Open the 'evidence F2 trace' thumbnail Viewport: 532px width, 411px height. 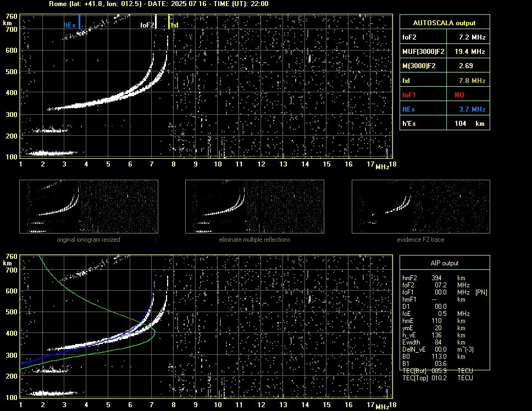421,207
